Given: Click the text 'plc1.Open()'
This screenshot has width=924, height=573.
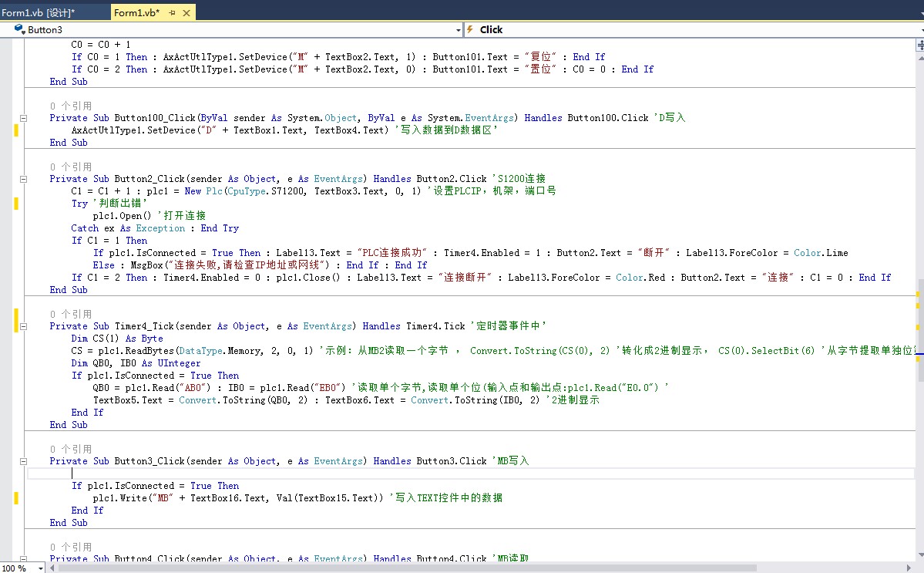Looking at the screenshot, I should pos(122,216).
